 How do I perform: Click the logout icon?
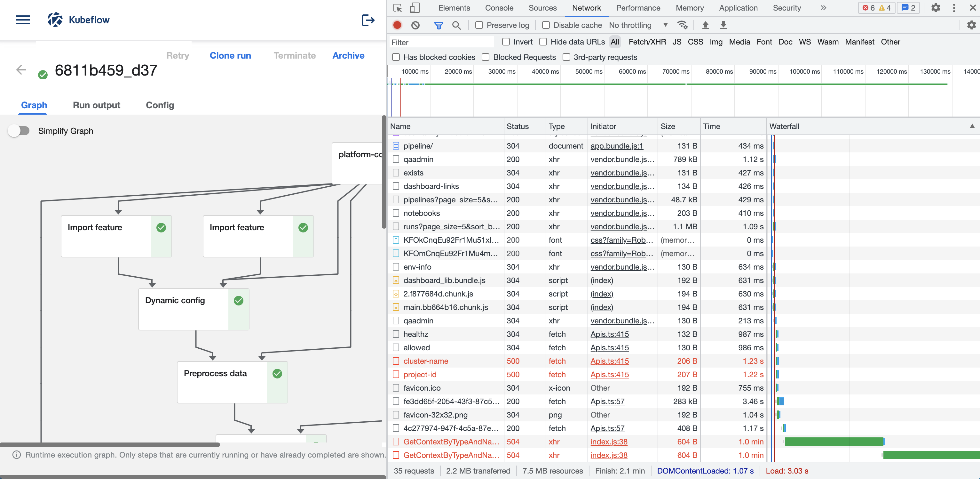pos(367,20)
